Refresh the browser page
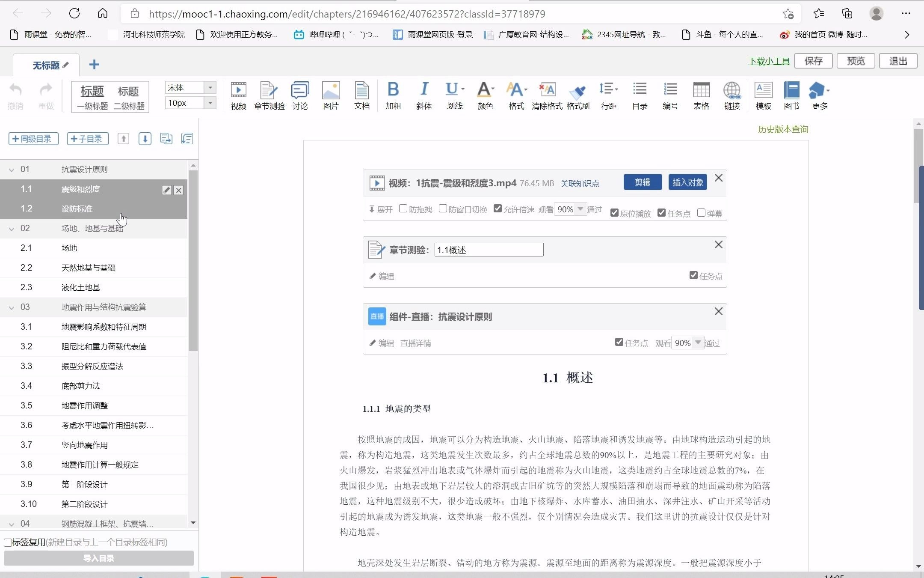Image resolution: width=924 pixels, height=578 pixels. pos(74,14)
